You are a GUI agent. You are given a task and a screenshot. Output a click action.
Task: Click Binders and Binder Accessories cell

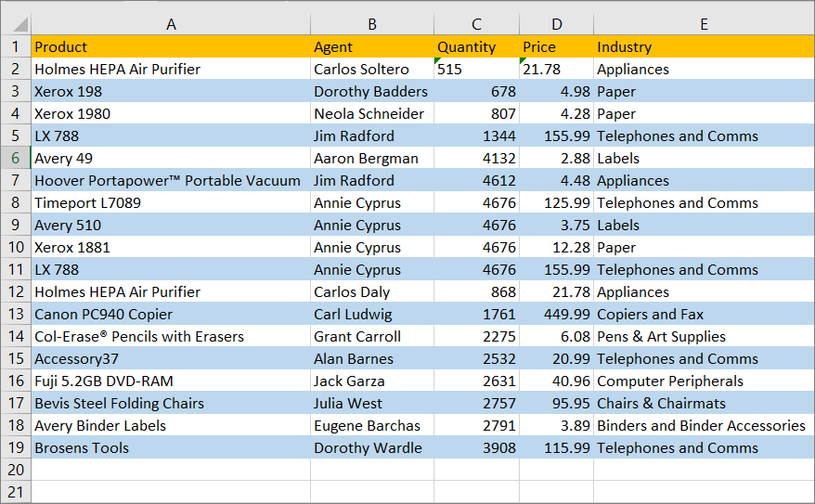click(704, 425)
